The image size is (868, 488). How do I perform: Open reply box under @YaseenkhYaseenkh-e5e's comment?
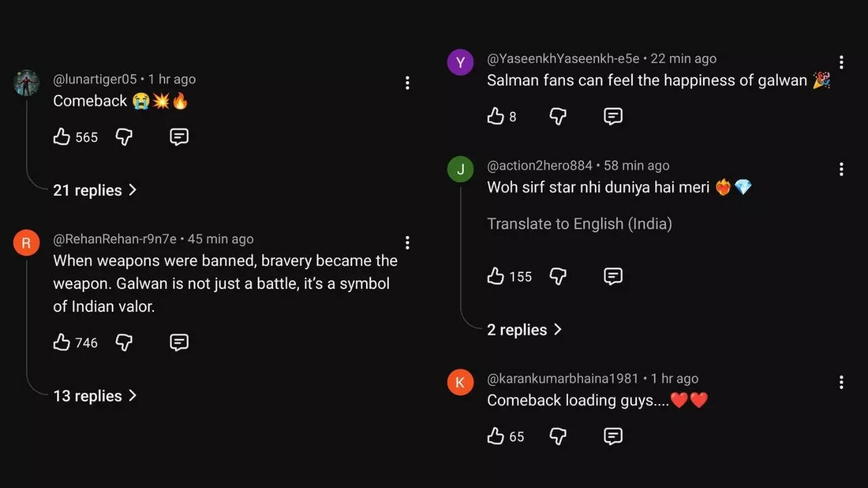tap(612, 116)
